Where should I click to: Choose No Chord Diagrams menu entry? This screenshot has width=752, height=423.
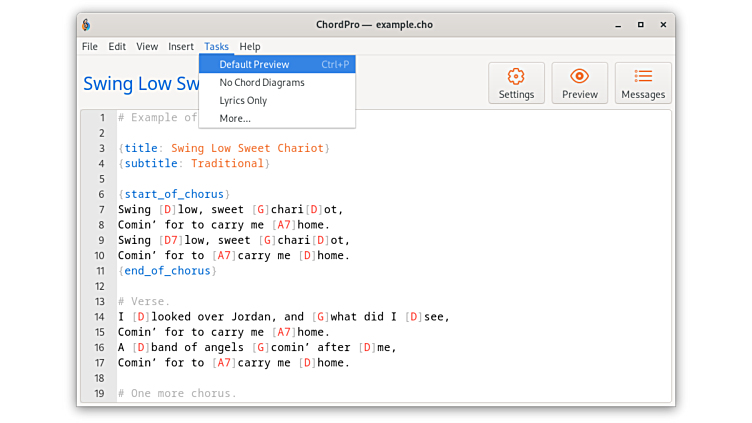261,83
